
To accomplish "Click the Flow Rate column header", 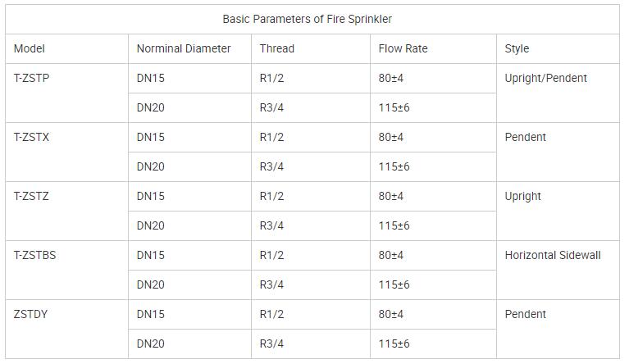I will [x=403, y=48].
